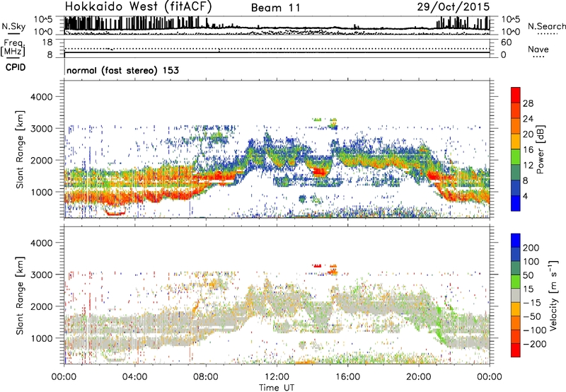Screen dimensions: 566x392
Task: Pick the red top segment of power colorbar
Action: [516, 96]
